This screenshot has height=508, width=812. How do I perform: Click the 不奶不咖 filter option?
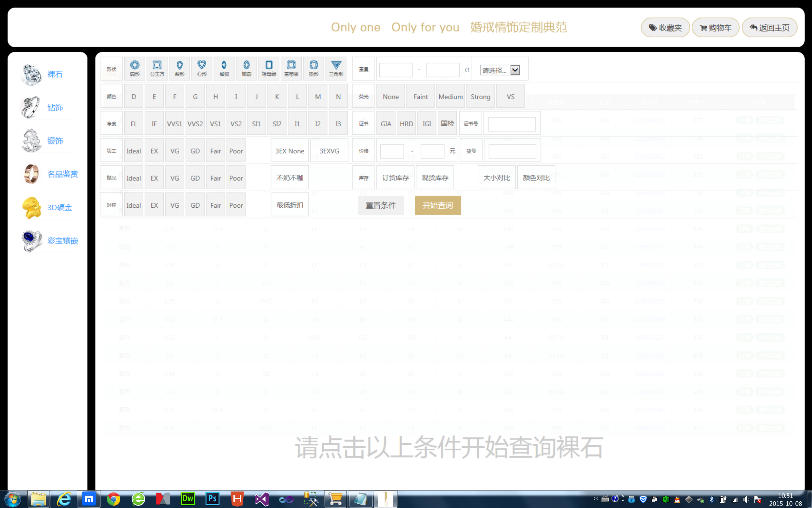click(290, 178)
